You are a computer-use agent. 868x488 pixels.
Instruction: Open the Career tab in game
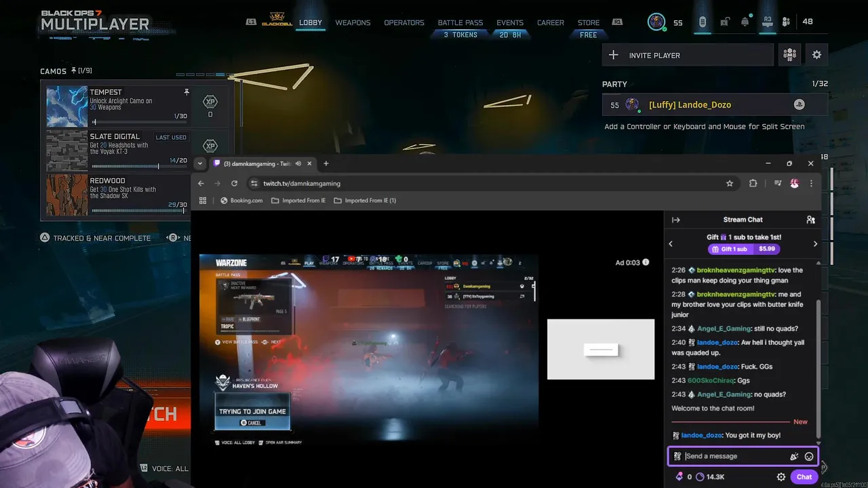(551, 22)
